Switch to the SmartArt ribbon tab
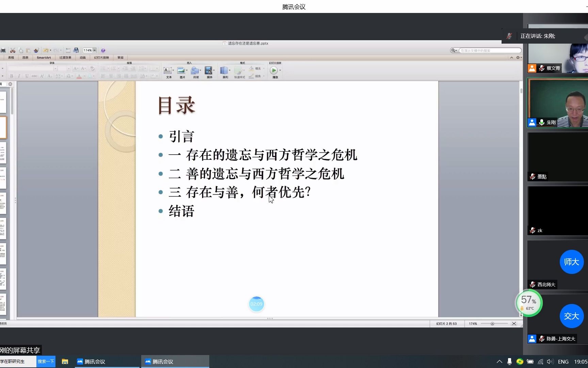The height and width of the screenshot is (368, 588). pos(44,58)
